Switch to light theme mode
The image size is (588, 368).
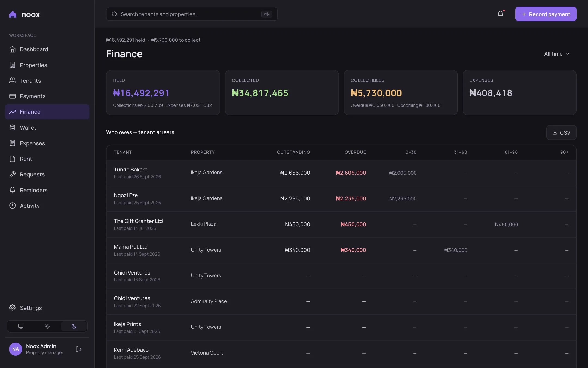47,326
